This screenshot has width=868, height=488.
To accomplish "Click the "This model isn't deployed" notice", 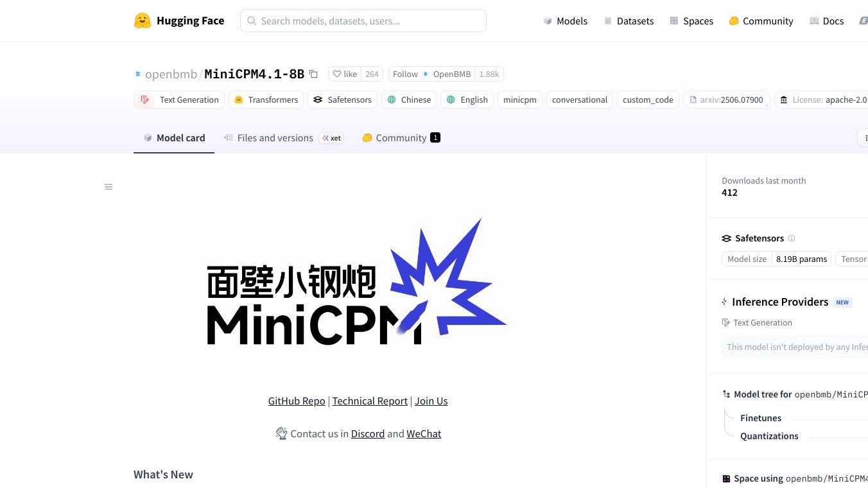I will pos(795,347).
